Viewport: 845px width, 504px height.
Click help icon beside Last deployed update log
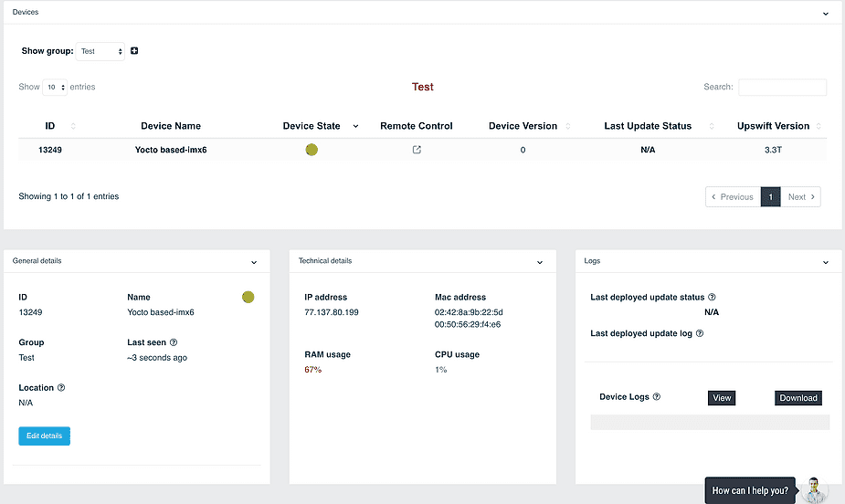click(x=700, y=333)
